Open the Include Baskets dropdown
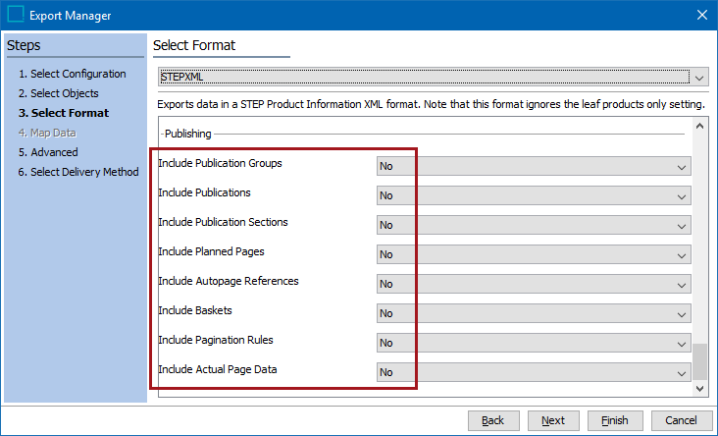The height and width of the screenshot is (436, 718). tap(533, 313)
